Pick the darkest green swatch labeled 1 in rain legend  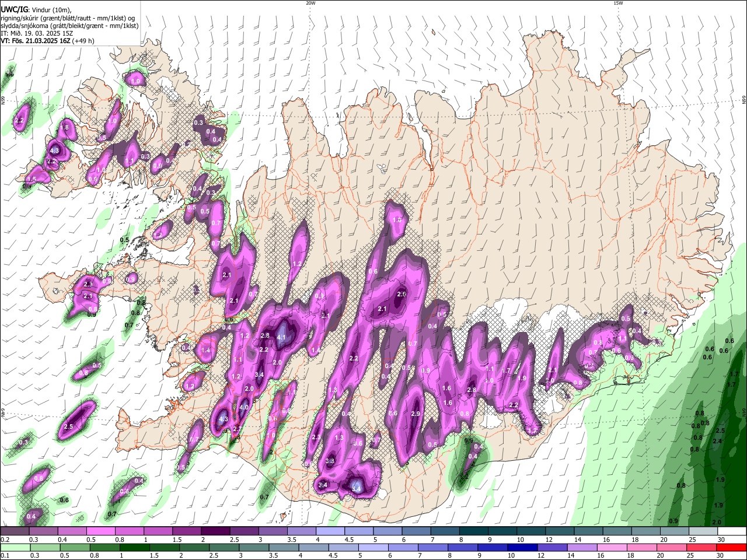(x=135, y=547)
